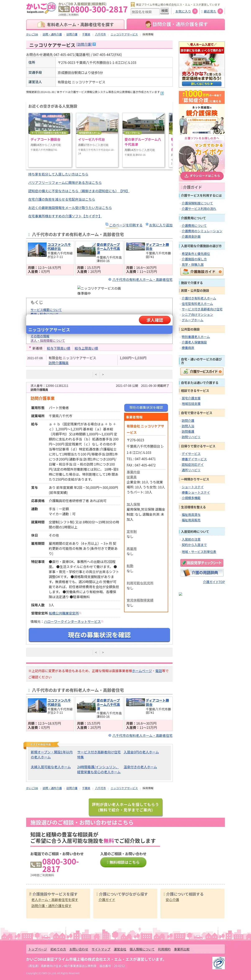Image resolution: width=251 pixels, height=980 pixels.
Task: Open サービス概要について table-of-contents link
Action: (x=46, y=310)
